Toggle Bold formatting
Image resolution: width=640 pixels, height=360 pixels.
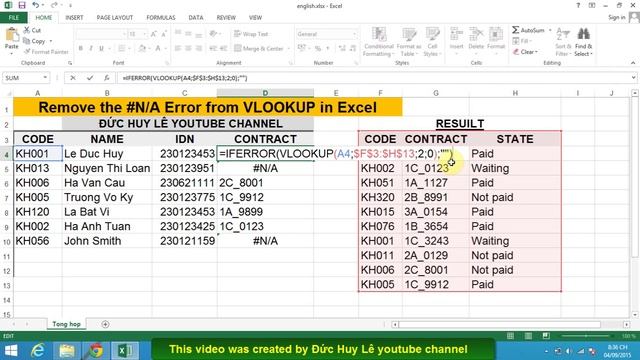coord(81,49)
